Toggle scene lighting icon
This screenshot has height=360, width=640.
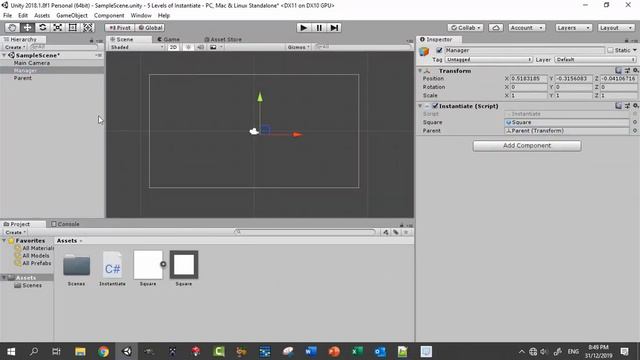(x=188, y=47)
